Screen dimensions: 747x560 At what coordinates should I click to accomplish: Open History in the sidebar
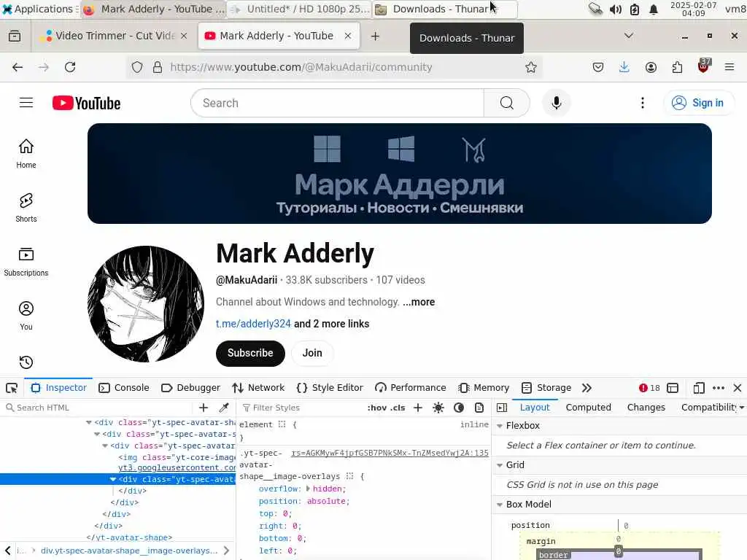click(26, 362)
